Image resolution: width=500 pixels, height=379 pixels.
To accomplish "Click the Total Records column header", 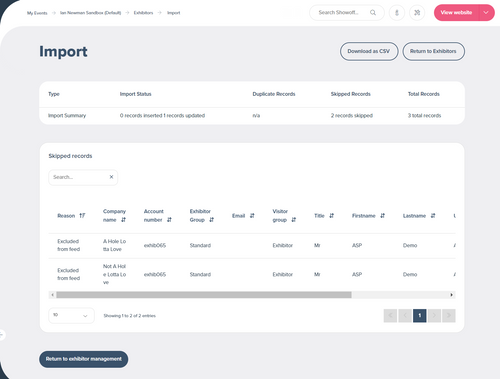I will 424,94.
